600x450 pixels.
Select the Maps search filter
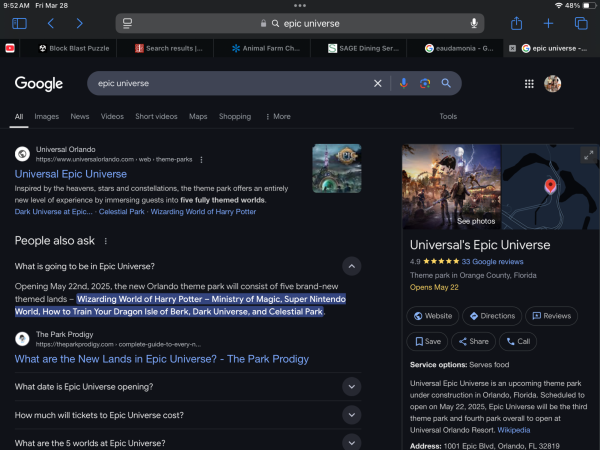[198, 116]
